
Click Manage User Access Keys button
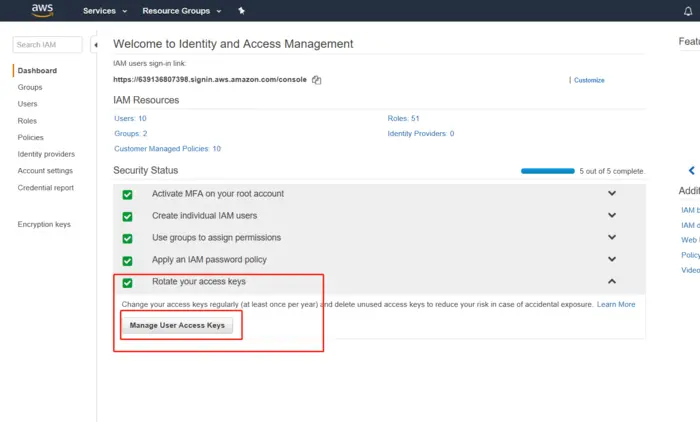[178, 326]
